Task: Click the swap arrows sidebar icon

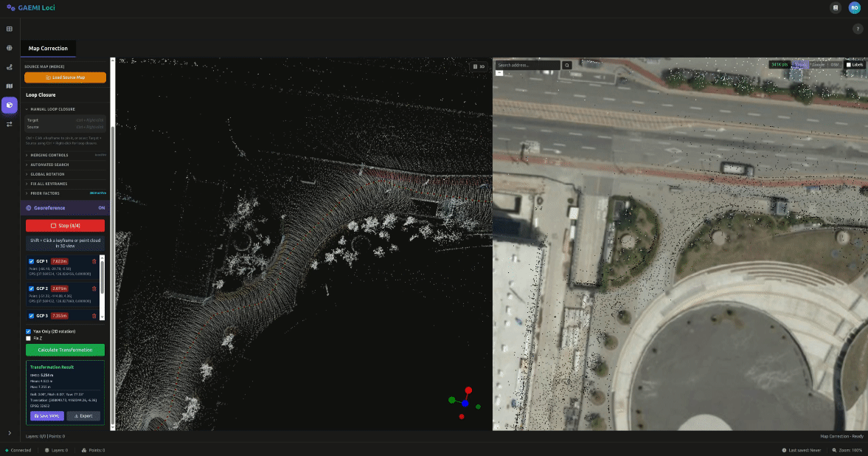Action: (10, 124)
